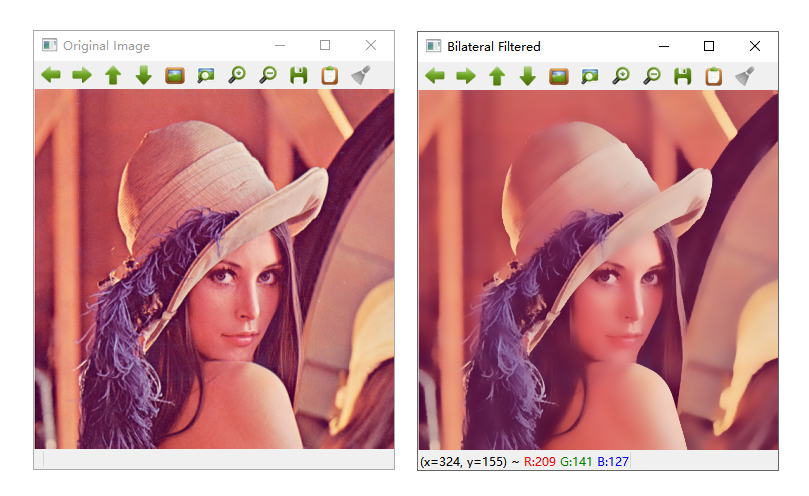Pan right in Bilateral Filtered window

(x=466, y=76)
